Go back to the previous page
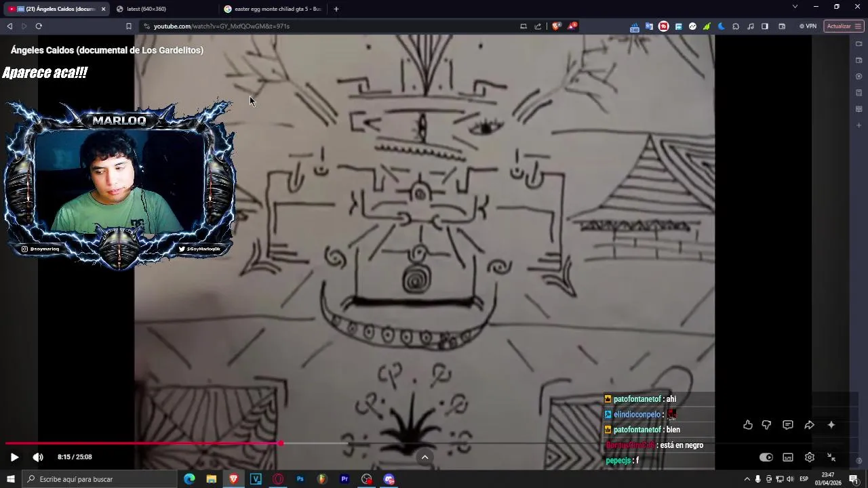 9,26
